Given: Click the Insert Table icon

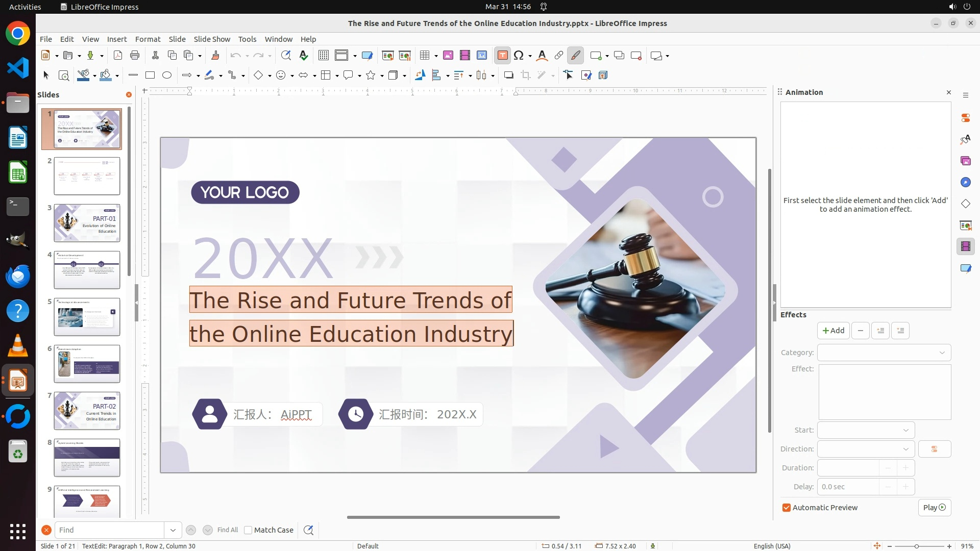Looking at the screenshot, I should click(x=425, y=56).
